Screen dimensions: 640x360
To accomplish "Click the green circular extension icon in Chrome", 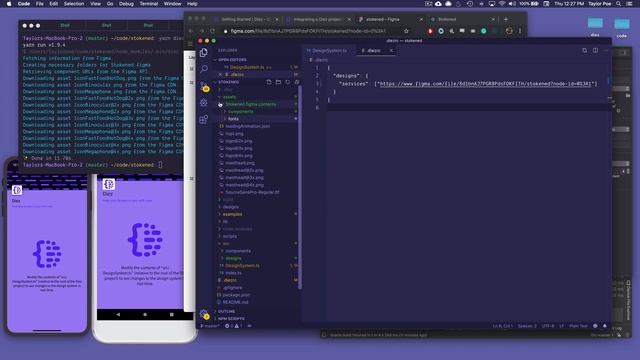I will 484,31.
